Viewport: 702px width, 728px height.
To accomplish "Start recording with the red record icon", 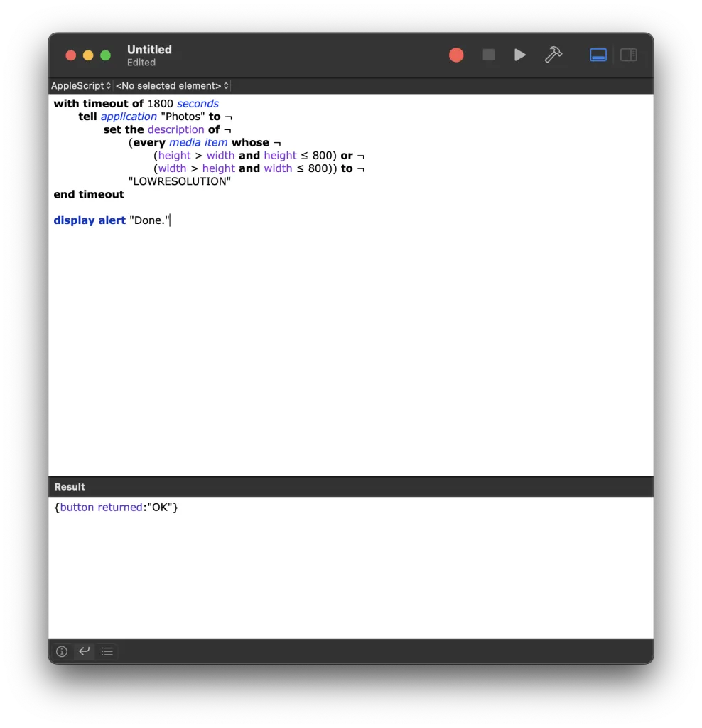I will point(456,55).
